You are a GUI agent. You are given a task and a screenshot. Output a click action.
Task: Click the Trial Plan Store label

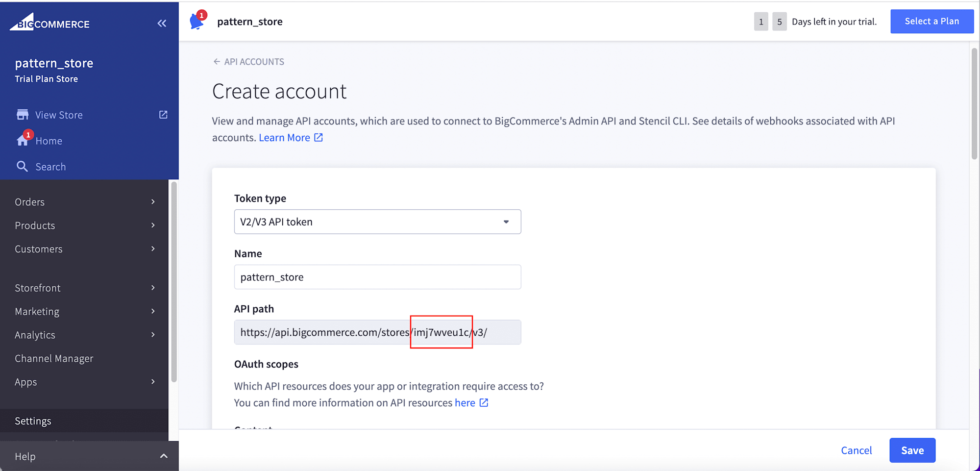click(46, 79)
